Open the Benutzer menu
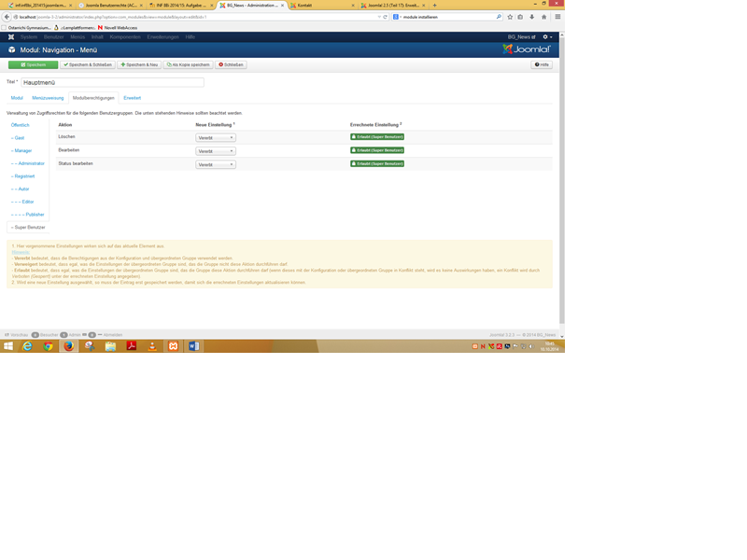 pos(54,36)
